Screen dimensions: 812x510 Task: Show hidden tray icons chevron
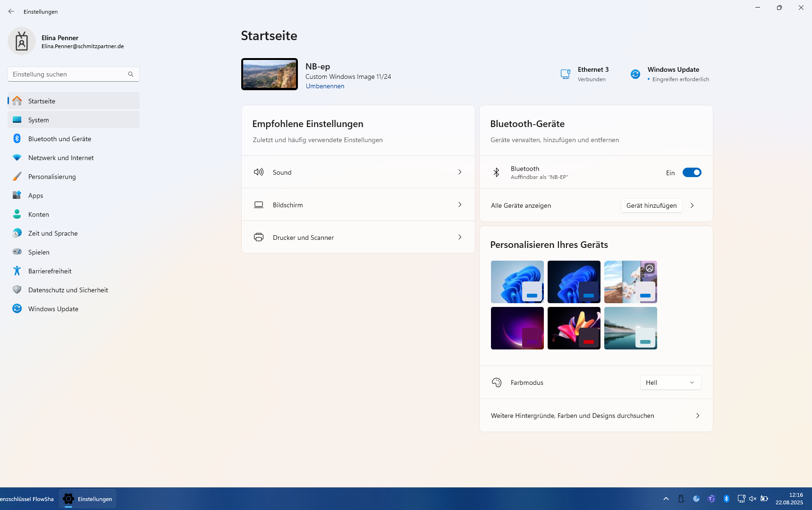click(x=666, y=499)
